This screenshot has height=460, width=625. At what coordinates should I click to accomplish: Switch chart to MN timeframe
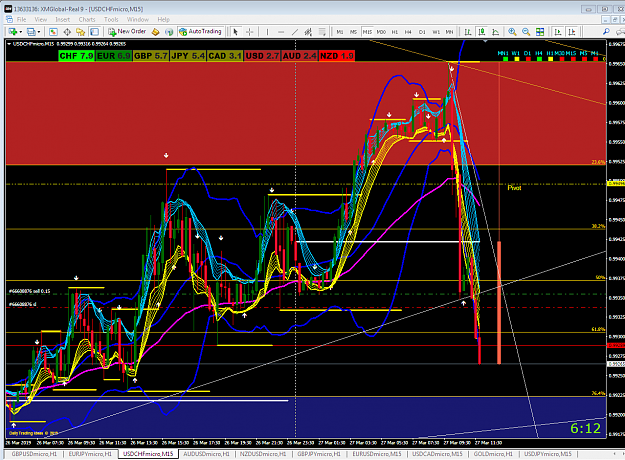click(449, 32)
